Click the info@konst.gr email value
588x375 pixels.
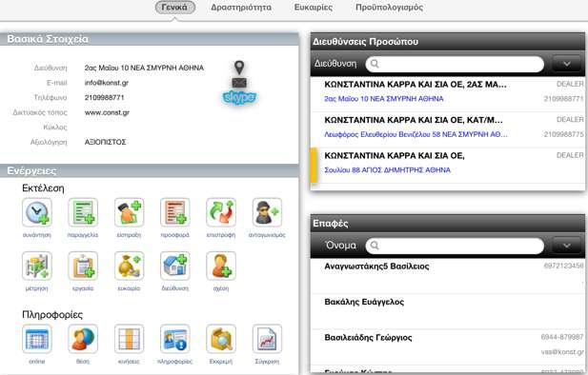click(107, 83)
